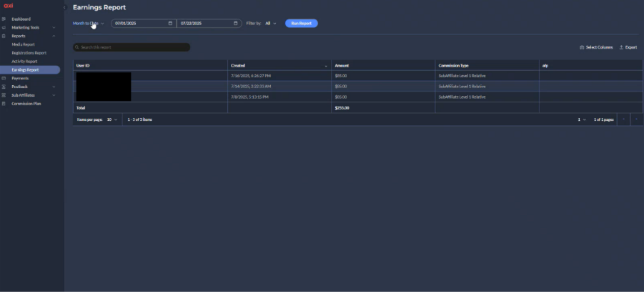This screenshot has height=292, width=644.
Task: Collapse the sidebar with the arrow icon
Action: coord(64,7)
